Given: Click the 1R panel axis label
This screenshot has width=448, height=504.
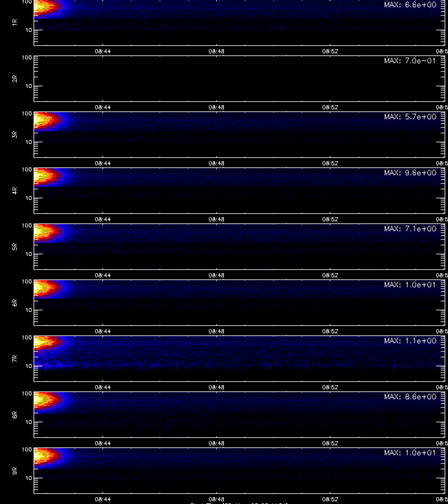Looking at the screenshot, I should click(x=15, y=22).
